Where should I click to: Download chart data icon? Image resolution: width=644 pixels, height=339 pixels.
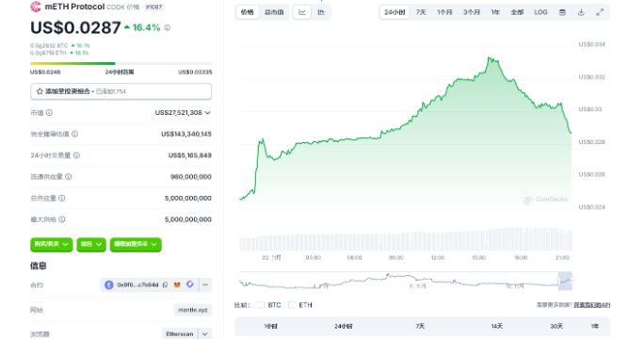coord(581,12)
